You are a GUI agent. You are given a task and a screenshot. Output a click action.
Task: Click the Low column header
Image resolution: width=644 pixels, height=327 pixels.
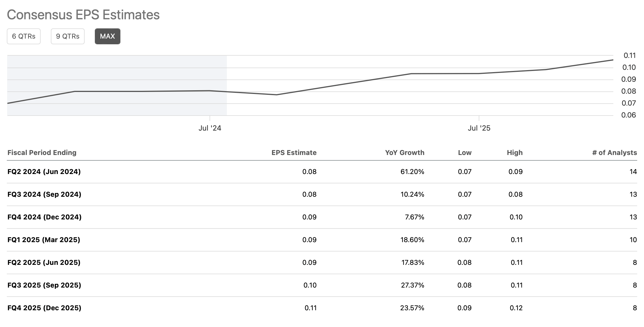coord(465,153)
